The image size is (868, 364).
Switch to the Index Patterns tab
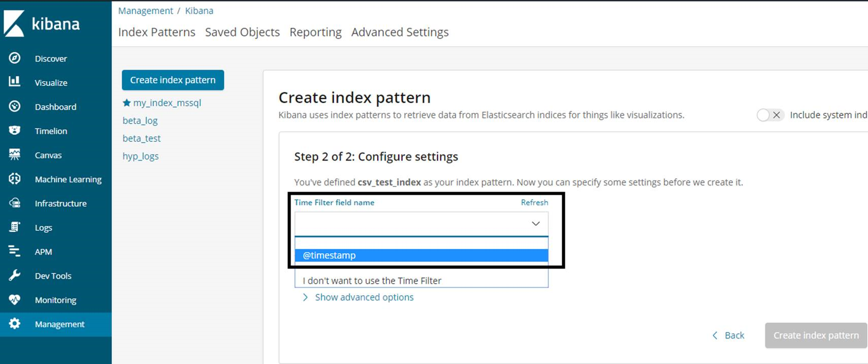156,32
